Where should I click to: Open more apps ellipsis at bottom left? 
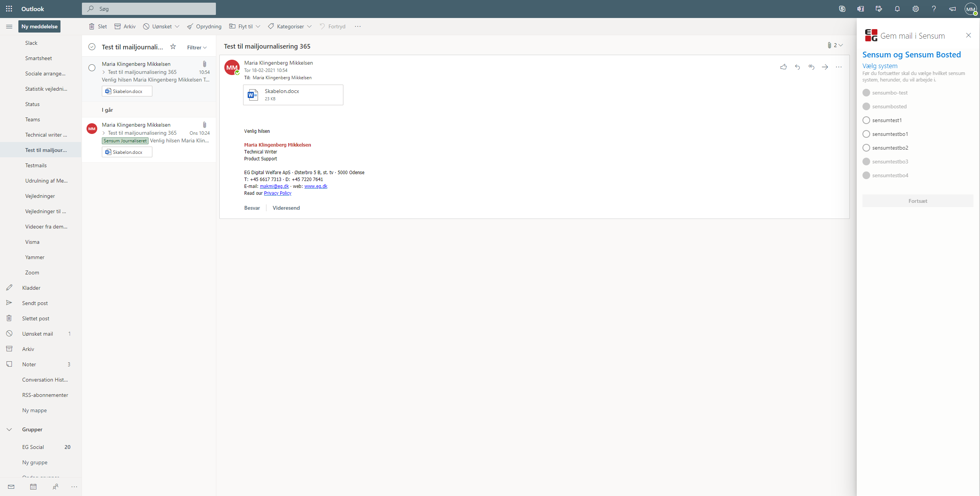click(74, 487)
